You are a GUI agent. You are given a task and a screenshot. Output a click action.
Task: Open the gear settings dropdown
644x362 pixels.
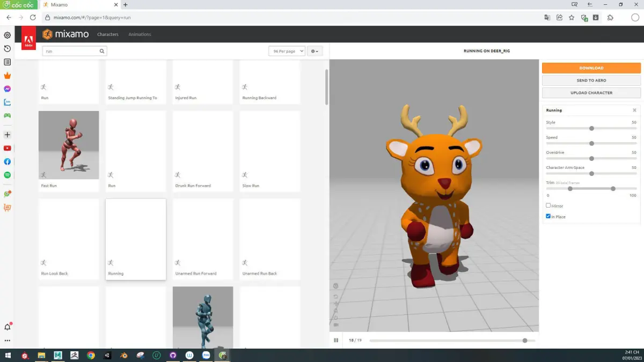coord(315,51)
